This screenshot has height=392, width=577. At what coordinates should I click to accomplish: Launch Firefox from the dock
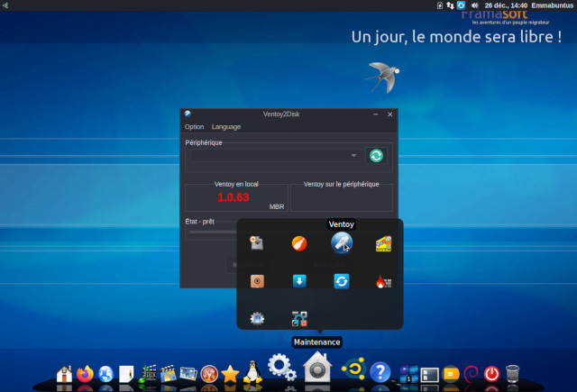tap(85, 374)
